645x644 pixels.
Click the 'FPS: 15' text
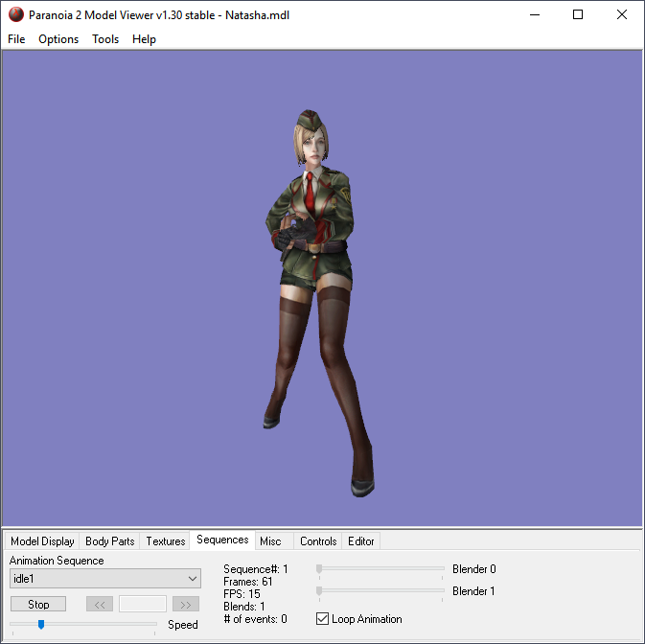click(242, 594)
